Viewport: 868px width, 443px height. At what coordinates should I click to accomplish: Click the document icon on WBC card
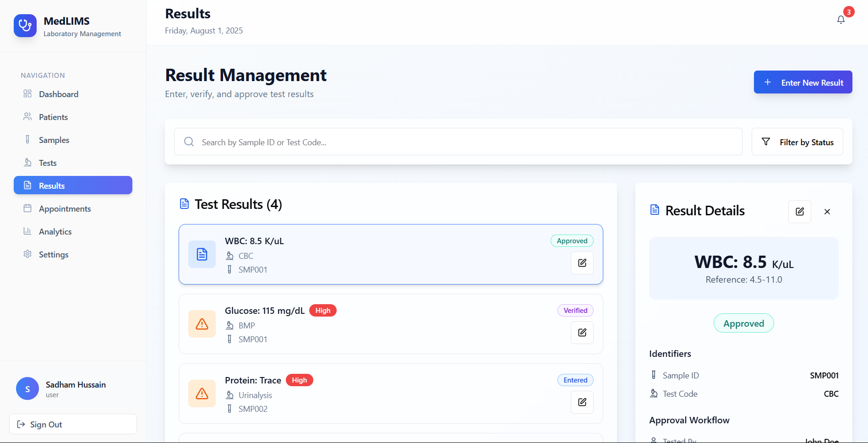202,254
